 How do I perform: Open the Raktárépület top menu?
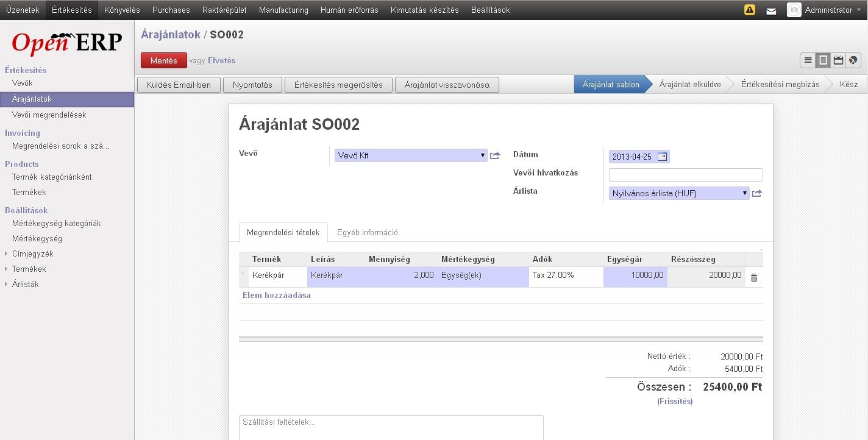pyautogui.click(x=224, y=10)
